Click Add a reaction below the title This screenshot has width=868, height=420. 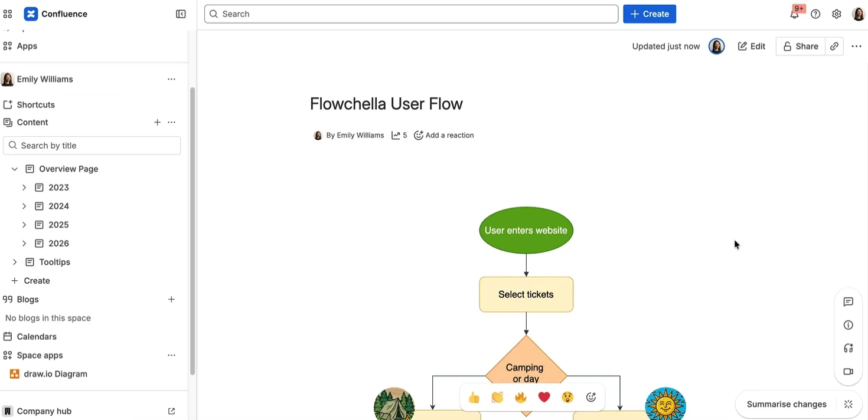(444, 135)
